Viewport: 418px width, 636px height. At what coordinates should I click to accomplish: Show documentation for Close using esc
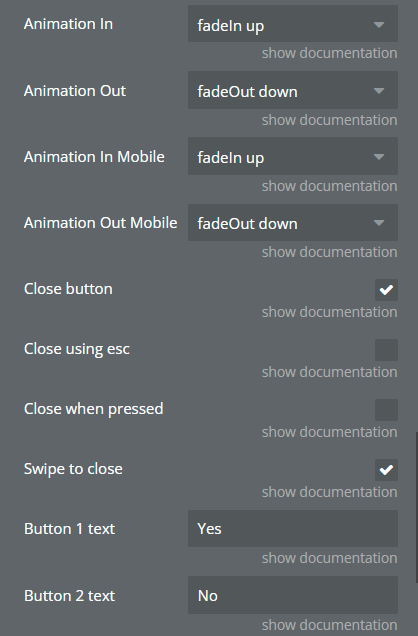[329, 372]
